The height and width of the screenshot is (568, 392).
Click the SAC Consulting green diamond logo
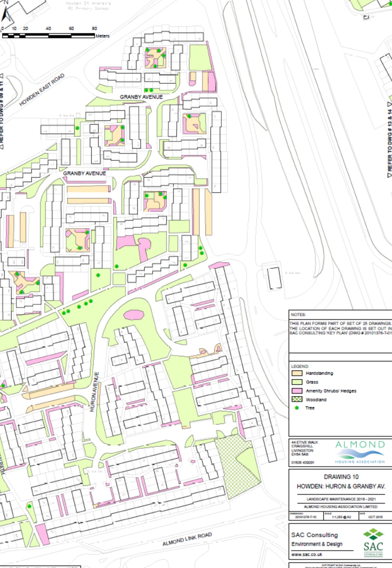click(x=373, y=535)
